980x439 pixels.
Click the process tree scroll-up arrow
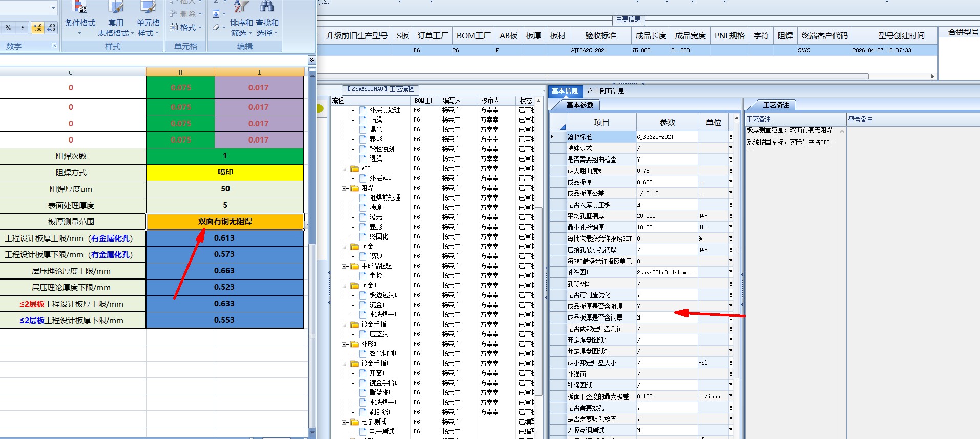tap(539, 101)
